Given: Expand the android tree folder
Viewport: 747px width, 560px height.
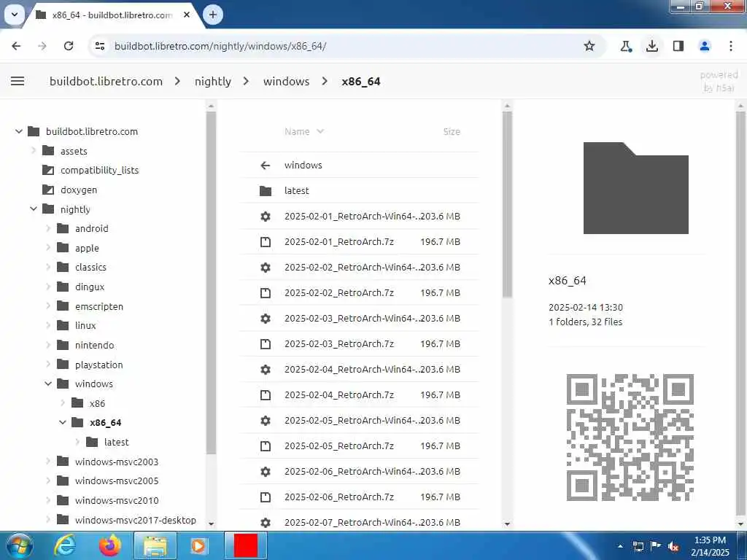Looking at the screenshot, I should coord(48,228).
